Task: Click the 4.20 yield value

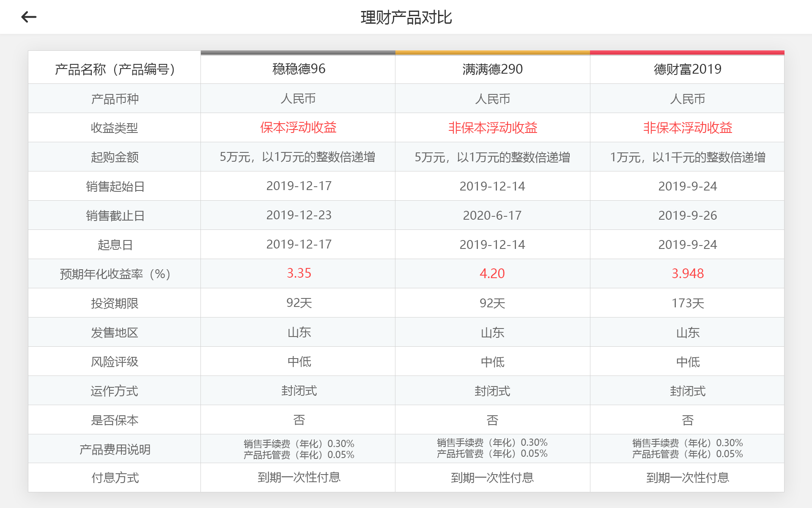Action: coord(492,273)
